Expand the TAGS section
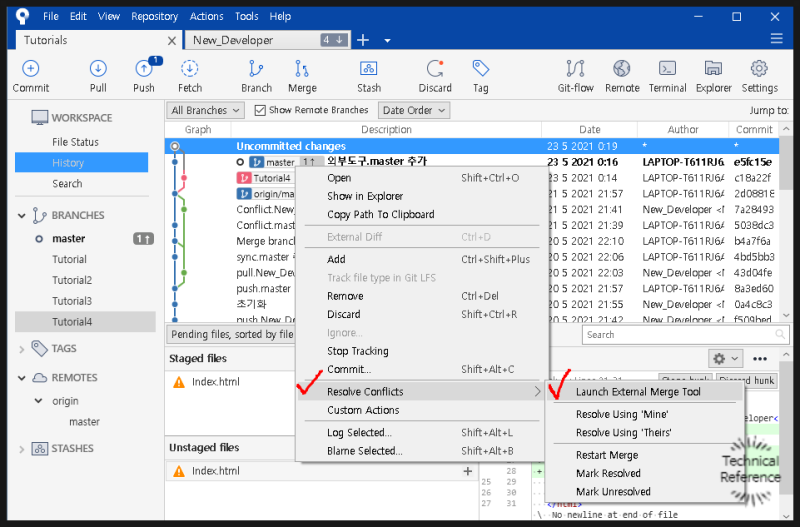Image resolution: width=800 pixels, height=527 pixels. (x=23, y=348)
